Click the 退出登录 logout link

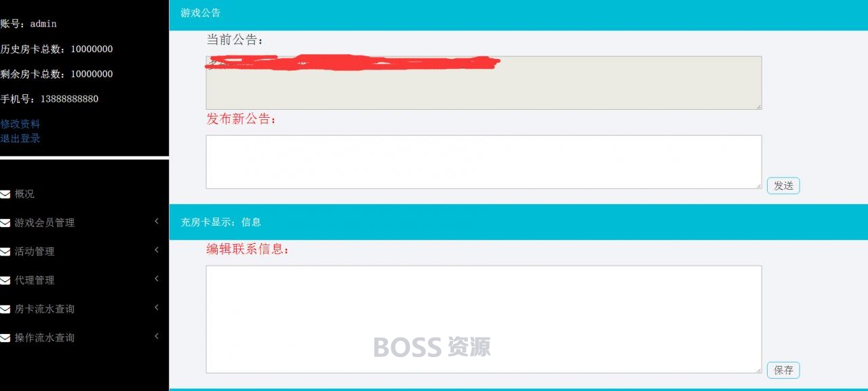coord(20,138)
